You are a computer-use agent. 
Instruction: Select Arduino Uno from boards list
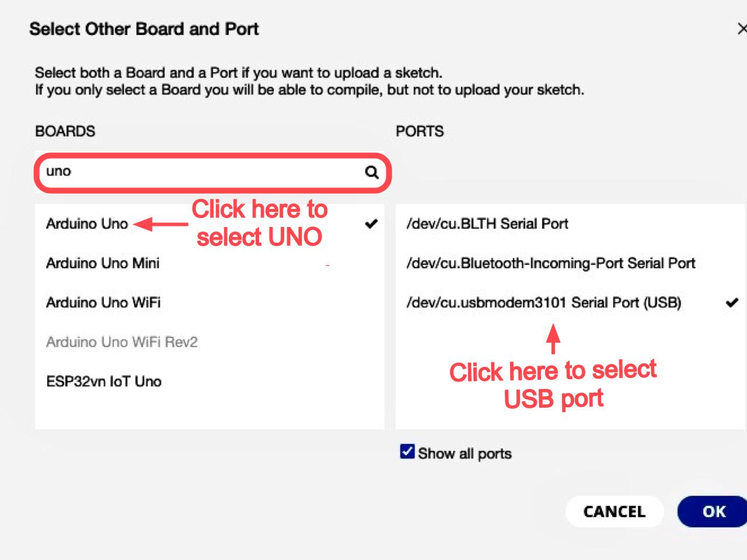(x=210, y=223)
